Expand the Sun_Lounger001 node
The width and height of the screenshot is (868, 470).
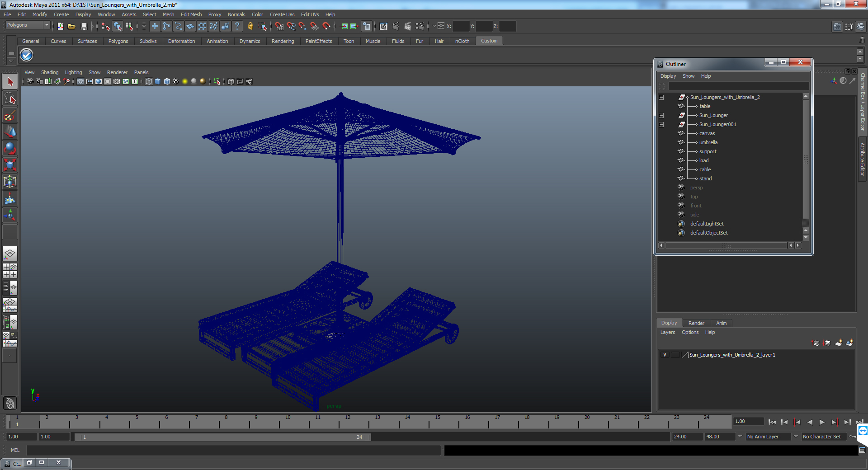click(661, 124)
